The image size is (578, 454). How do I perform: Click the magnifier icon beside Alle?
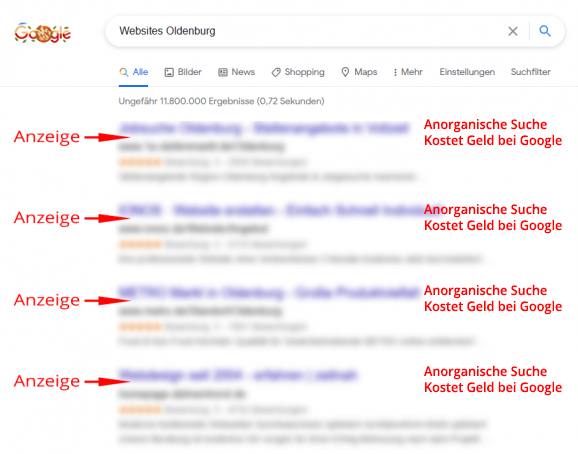point(123,72)
